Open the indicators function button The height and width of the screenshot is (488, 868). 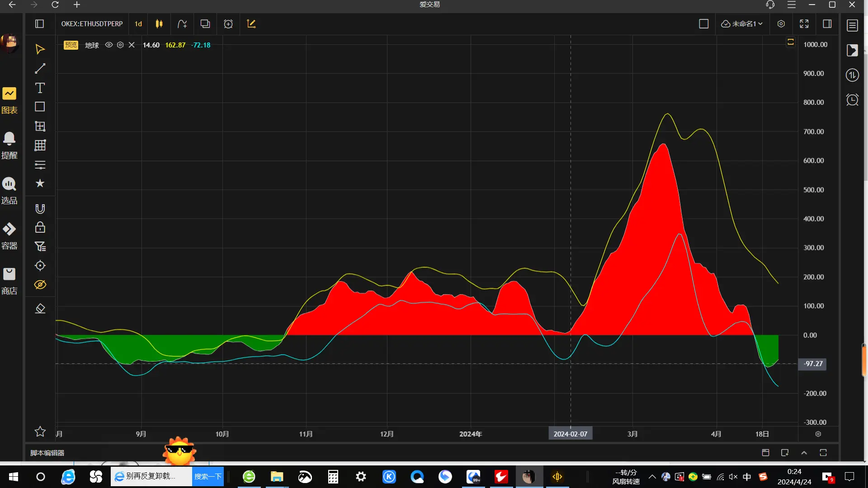point(182,24)
